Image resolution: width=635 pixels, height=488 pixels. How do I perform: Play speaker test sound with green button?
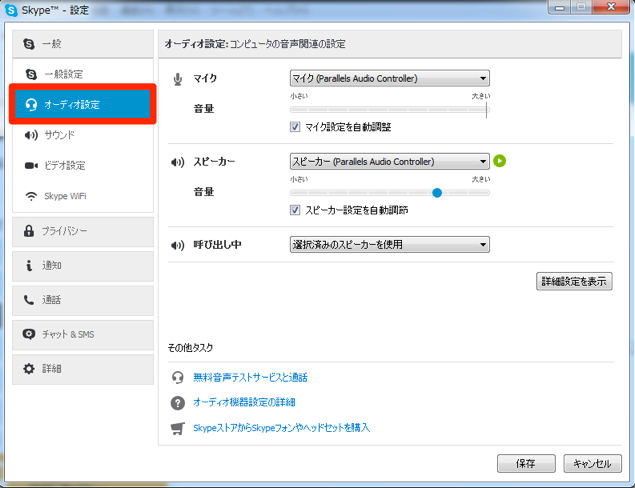(499, 161)
